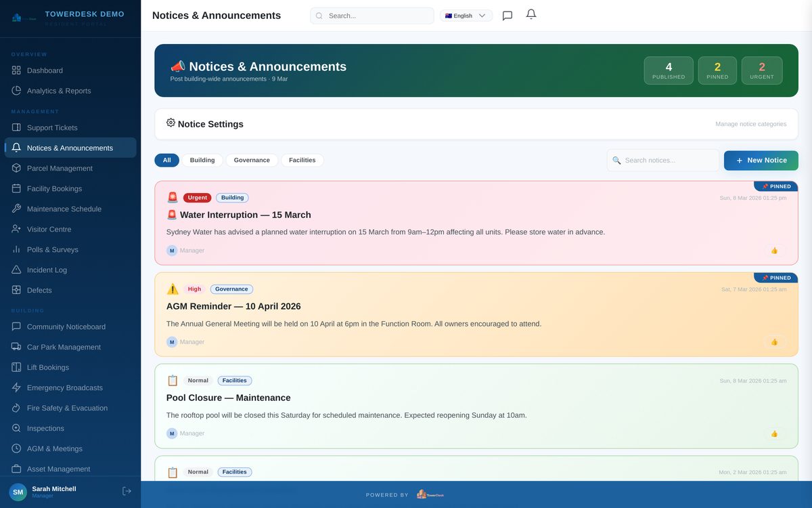The width and height of the screenshot is (812, 508).
Task: Click the logout arrow next to Sarah Mitchell
Action: click(x=126, y=490)
